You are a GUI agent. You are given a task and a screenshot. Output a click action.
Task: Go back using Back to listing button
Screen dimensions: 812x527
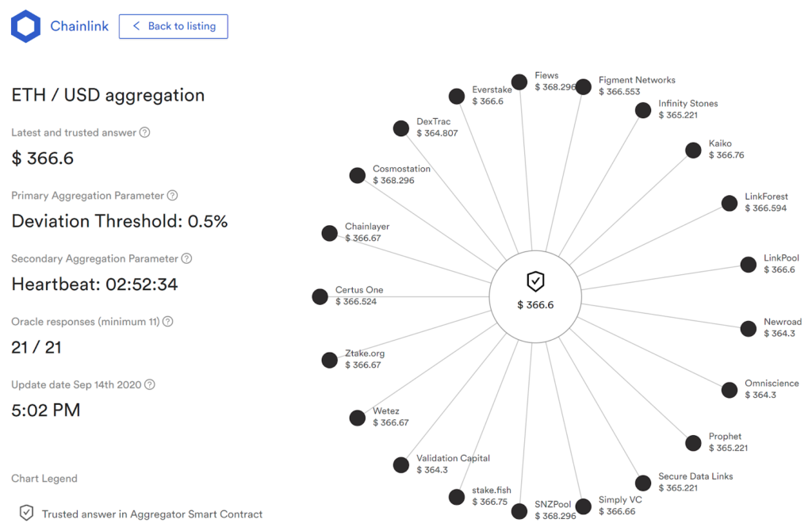(x=174, y=26)
